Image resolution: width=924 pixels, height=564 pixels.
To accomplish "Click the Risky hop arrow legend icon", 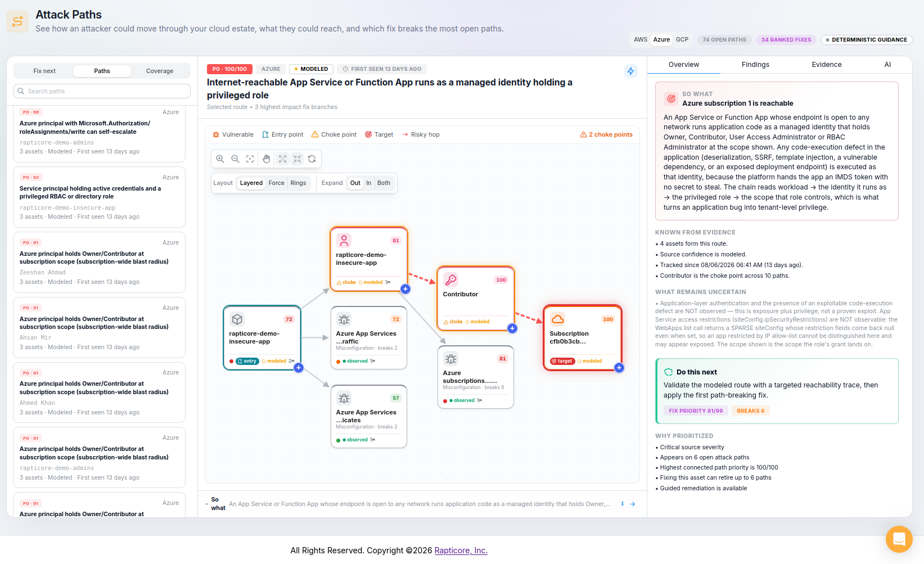I will click(x=405, y=135).
